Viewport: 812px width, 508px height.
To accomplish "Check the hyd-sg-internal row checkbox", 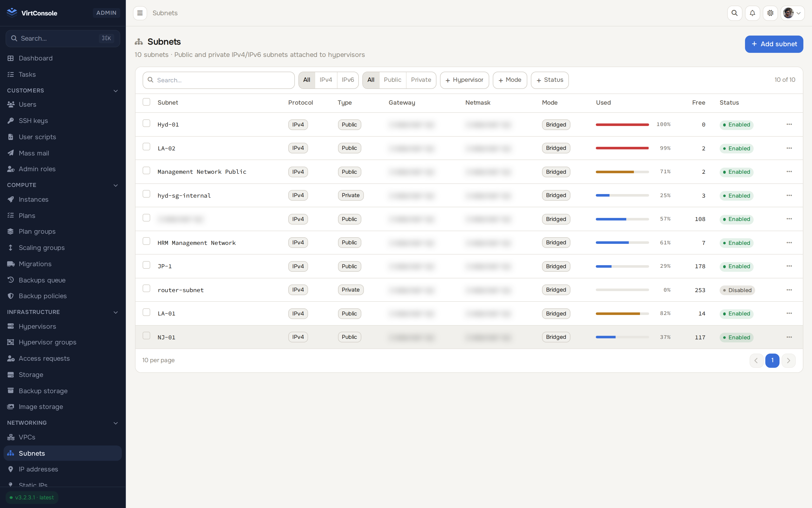I will pyautogui.click(x=146, y=194).
